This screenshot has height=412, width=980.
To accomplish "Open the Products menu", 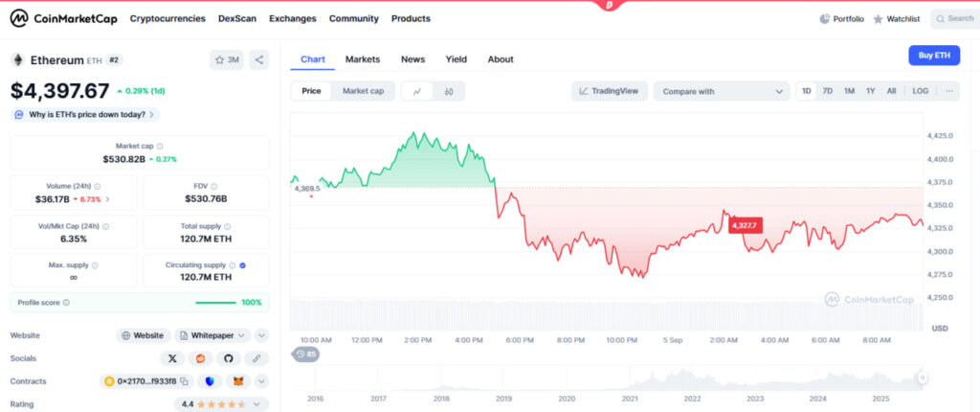I will tap(411, 19).
